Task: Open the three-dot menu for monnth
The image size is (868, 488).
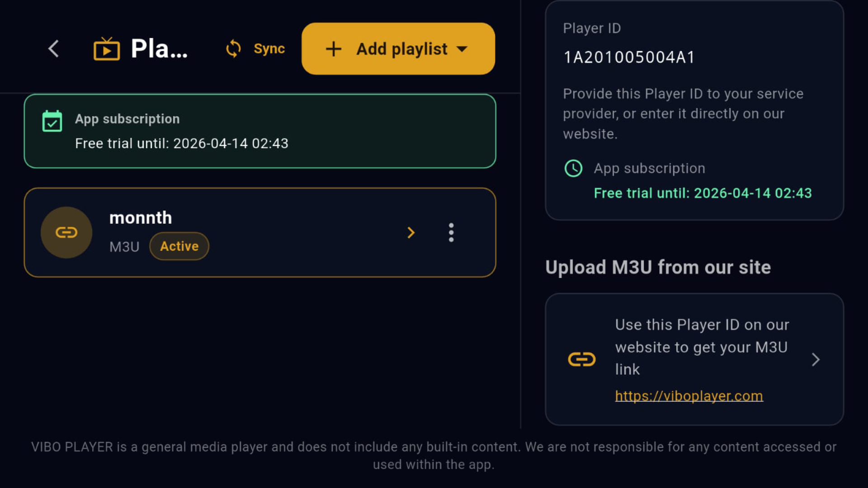Action: click(x=451, y=233)
